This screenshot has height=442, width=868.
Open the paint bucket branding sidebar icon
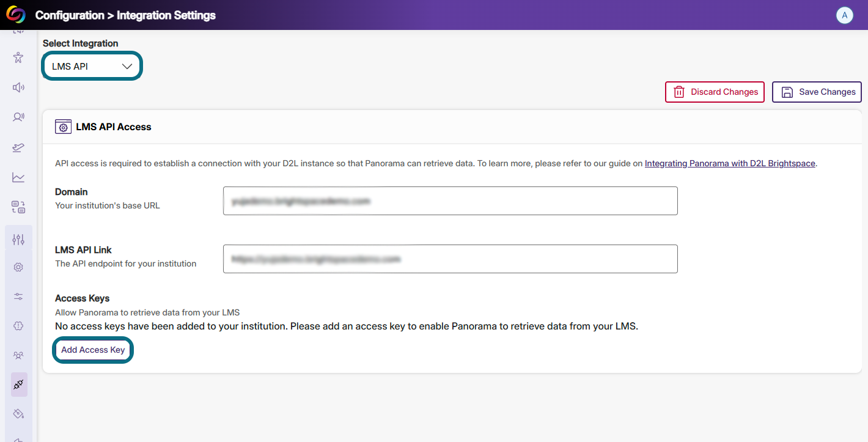click(18, 414)
